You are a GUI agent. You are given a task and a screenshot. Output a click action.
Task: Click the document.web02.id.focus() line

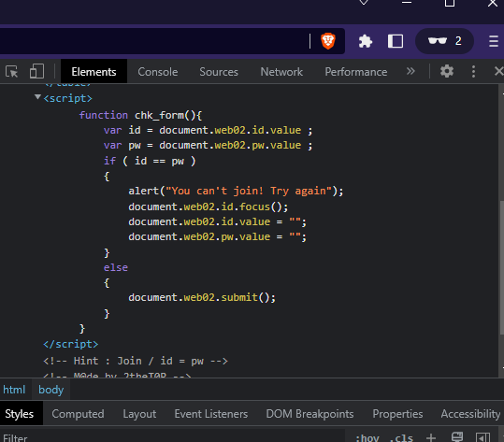coord(209,207)
